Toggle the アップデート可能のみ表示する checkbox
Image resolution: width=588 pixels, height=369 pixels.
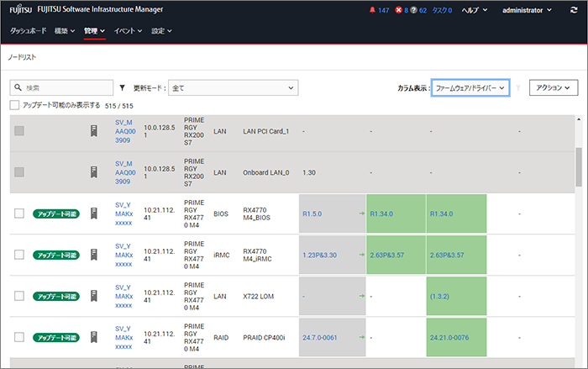(x=14, y=105)
